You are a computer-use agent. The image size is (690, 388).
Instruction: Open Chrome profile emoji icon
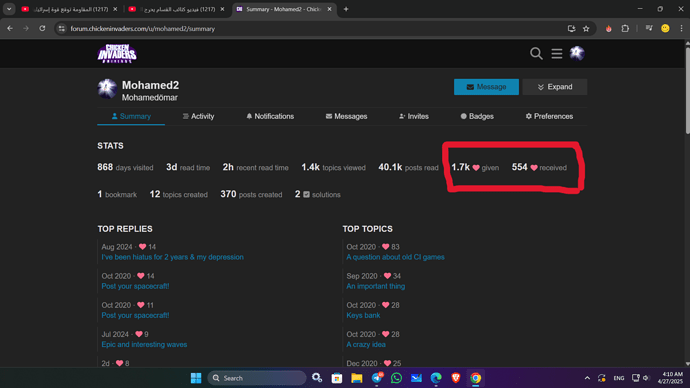click(x=665, y=29)
